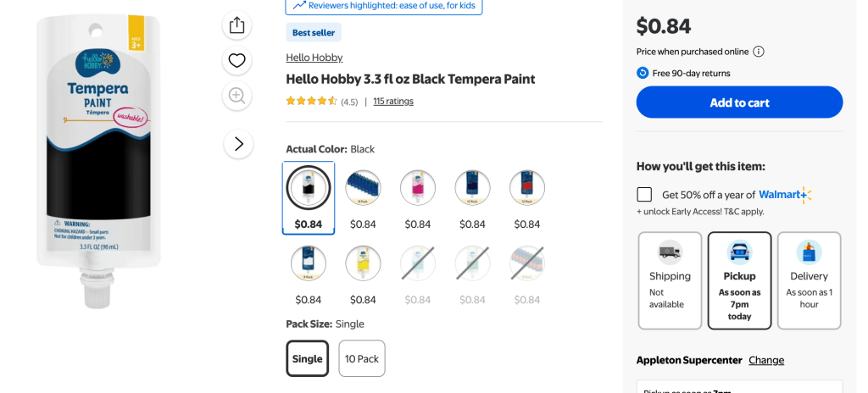Choose the Pickup fulfillment option
This screenshot has height=393, width=868.
(739, 280)
